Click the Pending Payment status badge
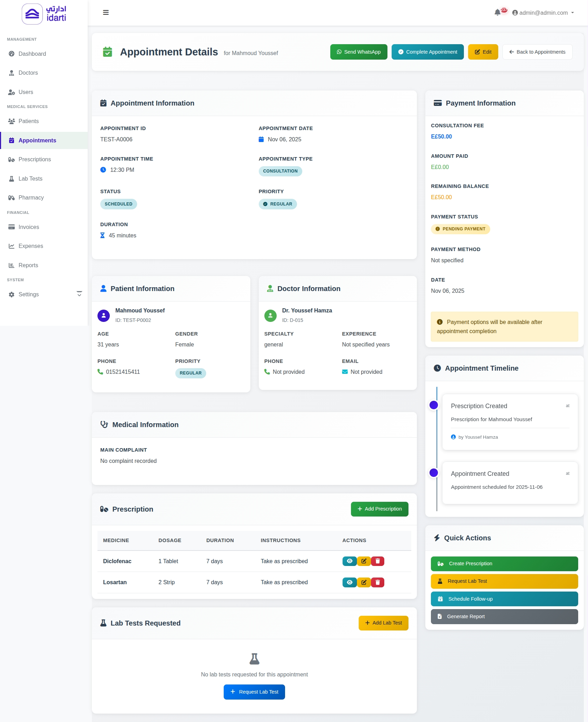Image resolution: width=588 pixels, height=722 pixels. (460, 229)
